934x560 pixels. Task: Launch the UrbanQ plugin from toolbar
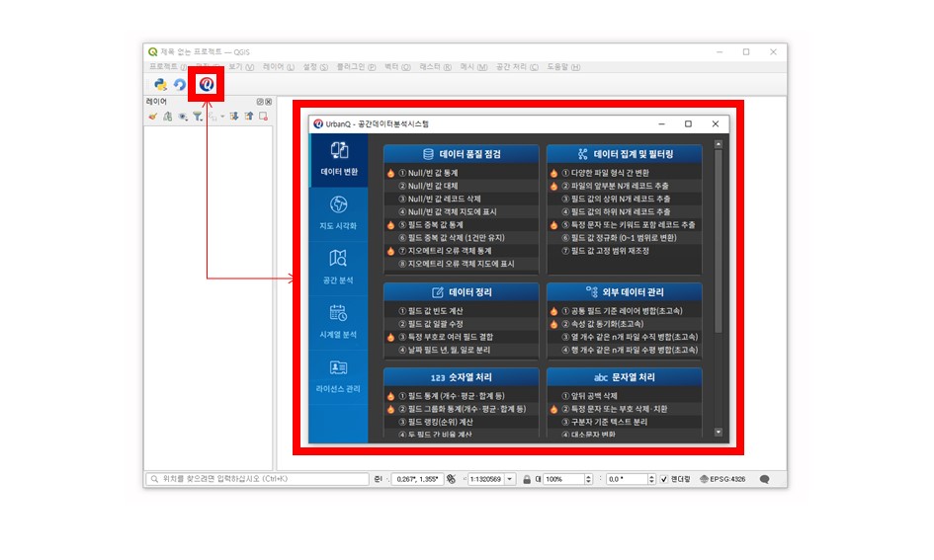tap(206, 85)
